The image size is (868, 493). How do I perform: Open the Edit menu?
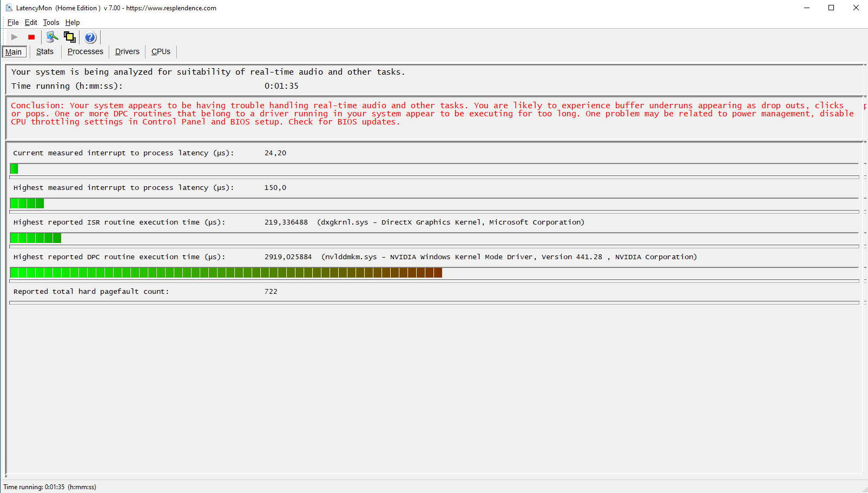coord(31,22)
